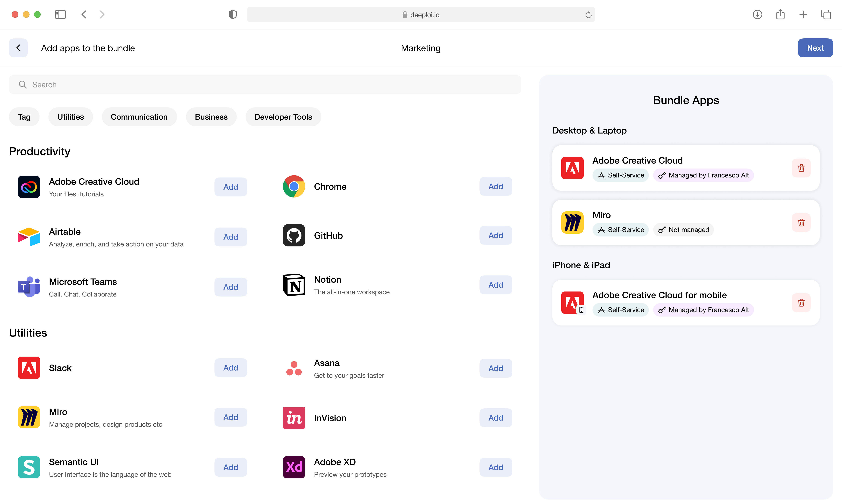Image resolution: width=842 pixels, height=504 pixels.
Task: Click the Notion app icon
Action: (294, 285)
